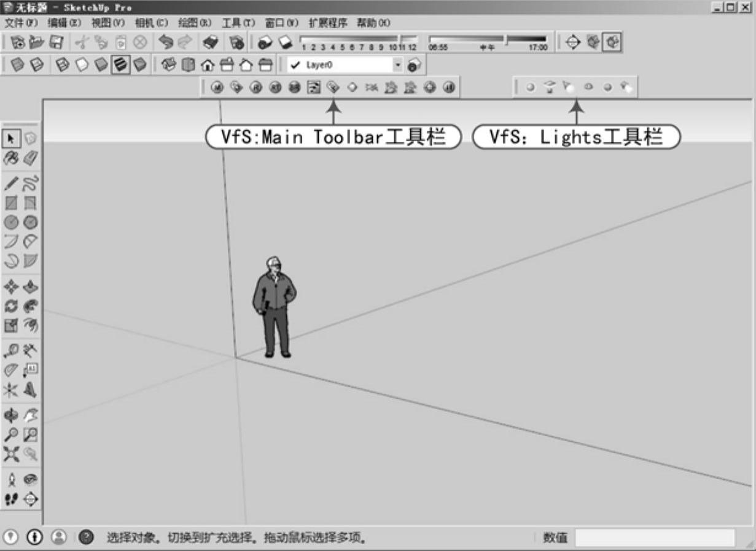Screen dimensions: 756x551
Task: Select the Circle tool
Action: click(11, 222)
